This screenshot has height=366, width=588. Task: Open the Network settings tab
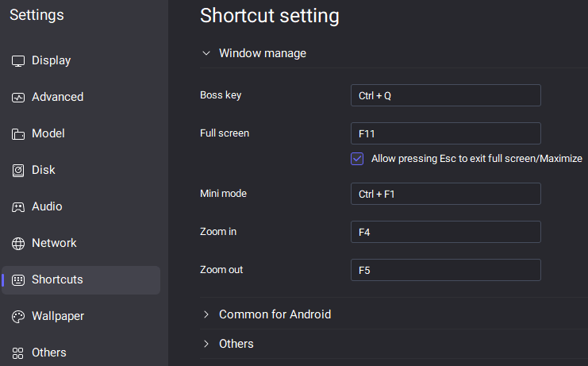point(54,243)
